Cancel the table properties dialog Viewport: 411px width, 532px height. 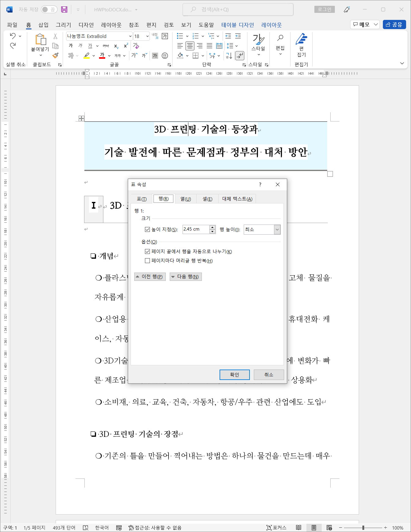coord(269,375)
